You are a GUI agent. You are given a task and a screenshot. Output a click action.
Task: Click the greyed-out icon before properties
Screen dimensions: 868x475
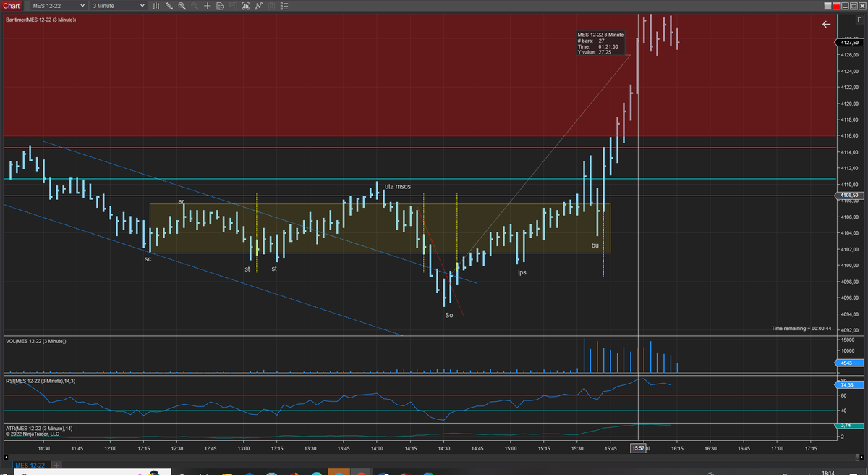(271, 6)
